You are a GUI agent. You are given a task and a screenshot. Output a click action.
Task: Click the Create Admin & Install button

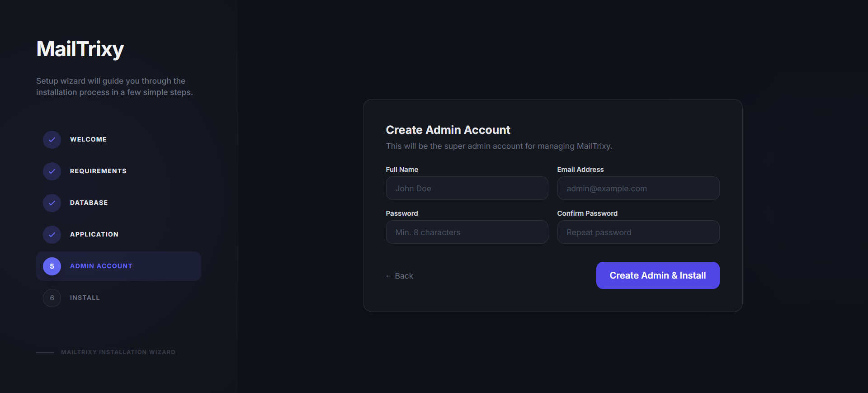(x=658, y=275)
